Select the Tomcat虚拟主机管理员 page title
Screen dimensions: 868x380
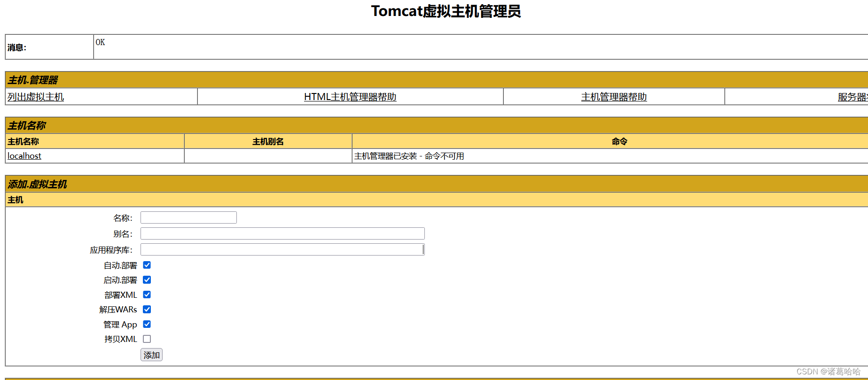[x=446, y=11]
